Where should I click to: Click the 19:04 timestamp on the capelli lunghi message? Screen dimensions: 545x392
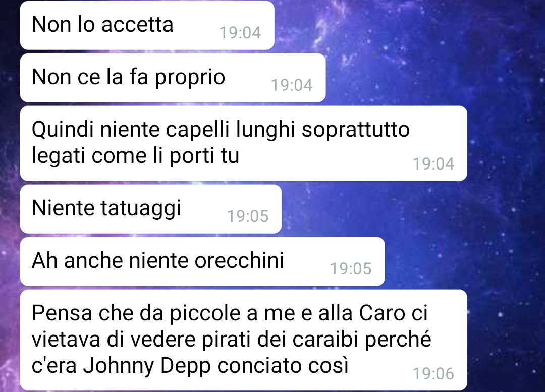click(433, 163)
